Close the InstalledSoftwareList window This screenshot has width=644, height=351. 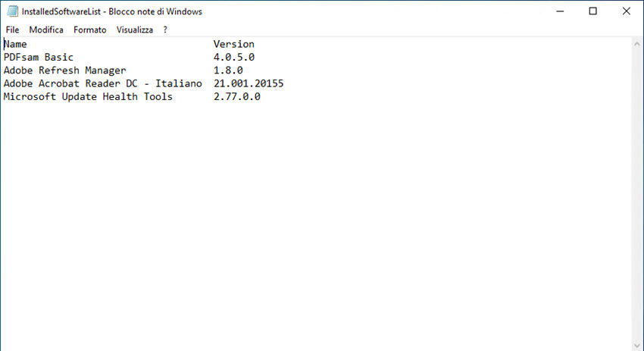[626, 11]
